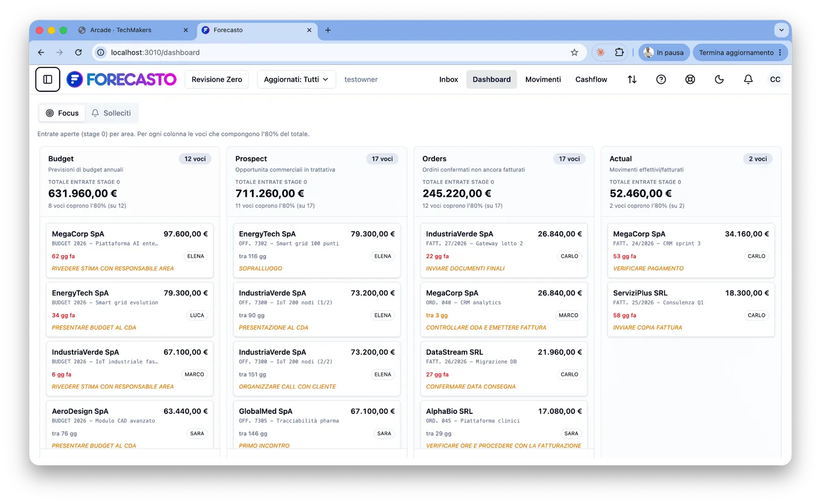Open the help question mark icon
821x504 pixels.
(661, 80)
